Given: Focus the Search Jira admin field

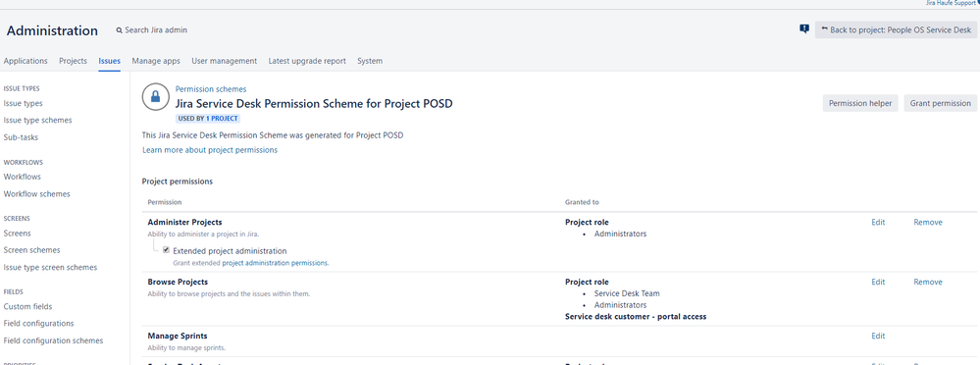Looking at the screenshot, I should pos(156,30).
